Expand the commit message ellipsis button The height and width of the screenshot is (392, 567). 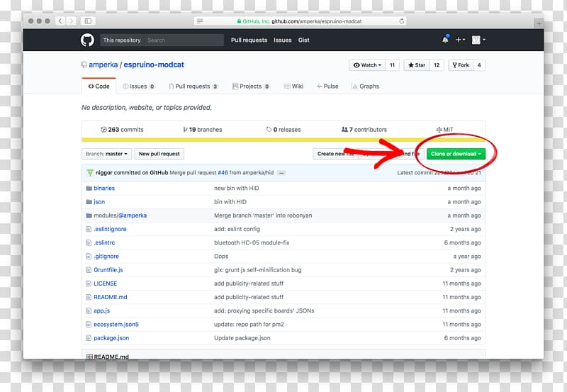(x=281, y=173)
